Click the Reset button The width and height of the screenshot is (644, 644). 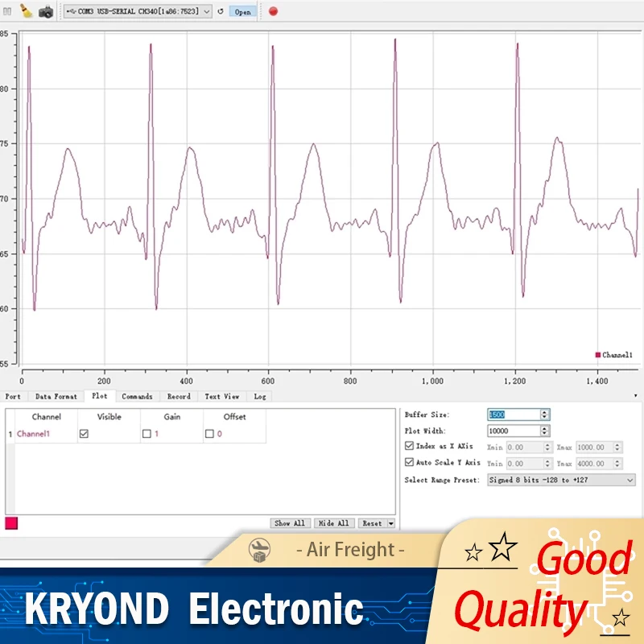pos(372,523)
